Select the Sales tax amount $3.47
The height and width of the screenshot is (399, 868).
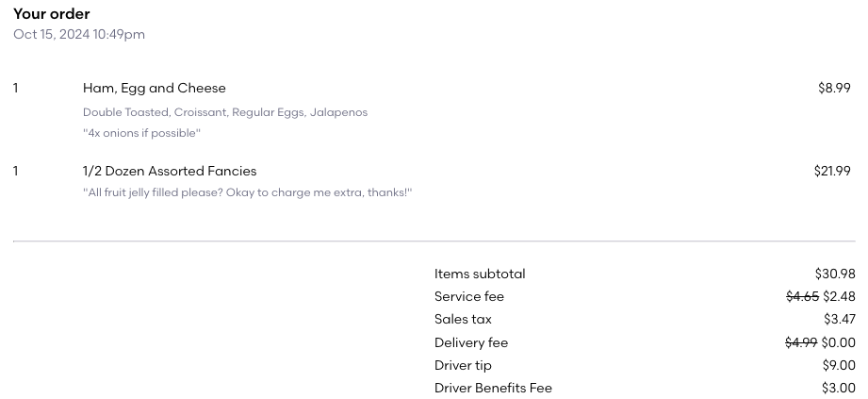(x=839, y=320)
